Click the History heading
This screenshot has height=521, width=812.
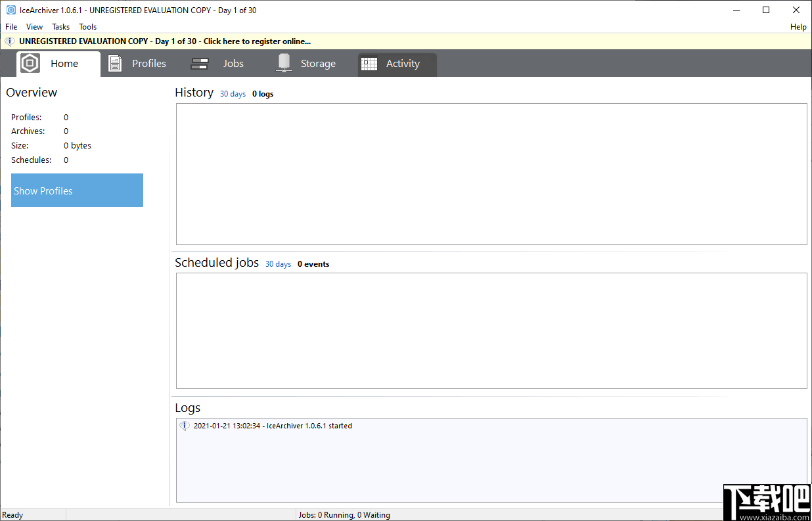click(194, 93)
